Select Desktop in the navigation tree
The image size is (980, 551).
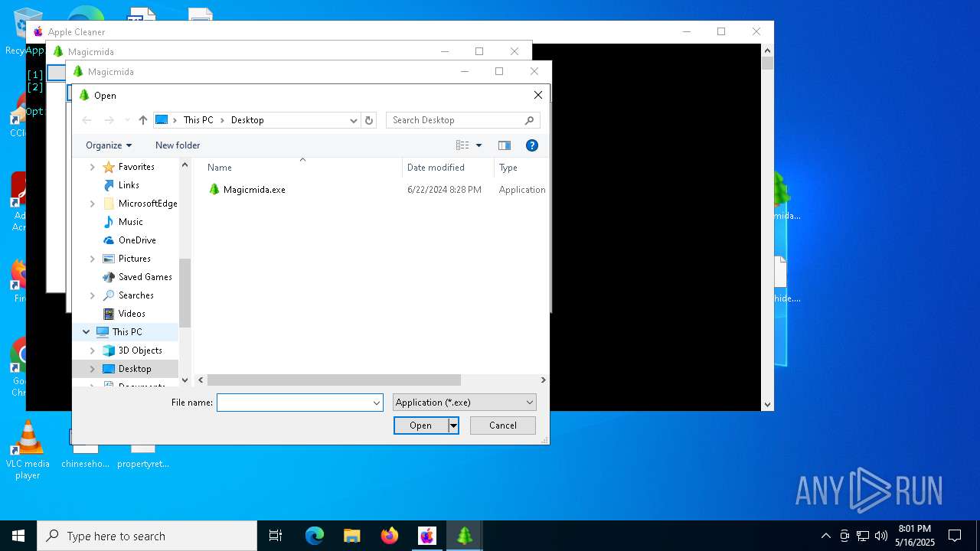134,369
